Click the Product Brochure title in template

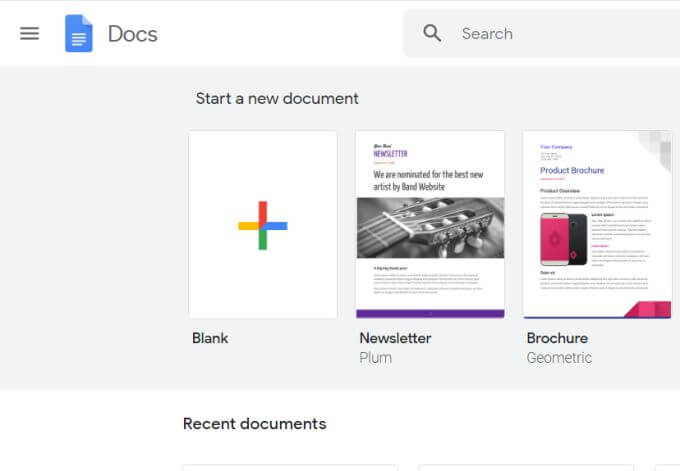coord(572,171)
